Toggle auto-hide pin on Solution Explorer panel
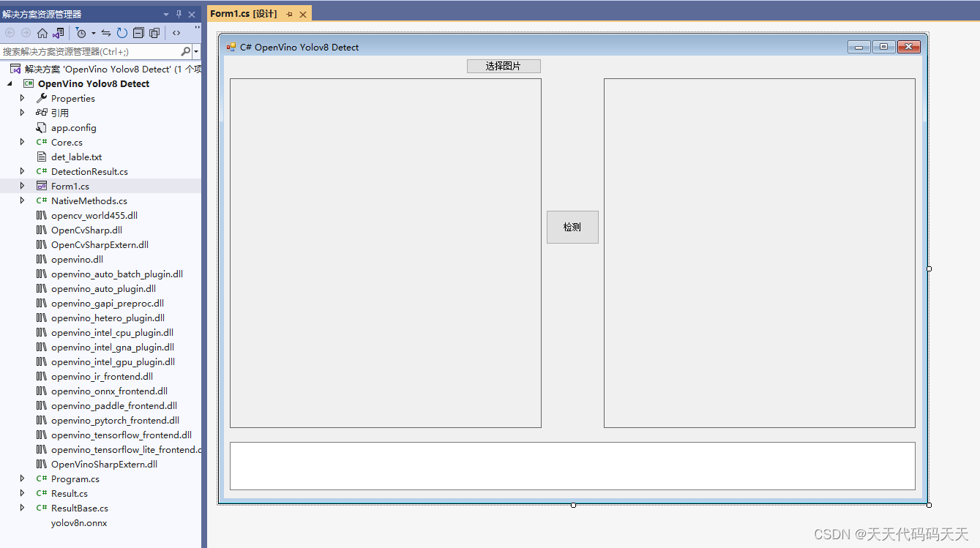The height and width of the screenshot is (548, 980). point(178,13)
